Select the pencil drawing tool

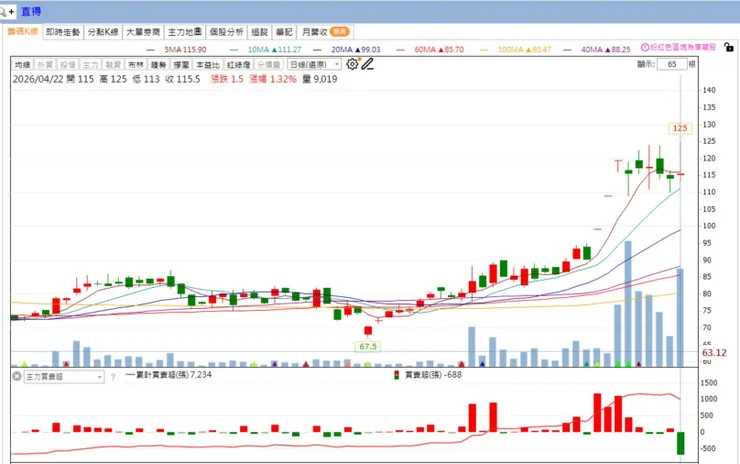(368, 64)
